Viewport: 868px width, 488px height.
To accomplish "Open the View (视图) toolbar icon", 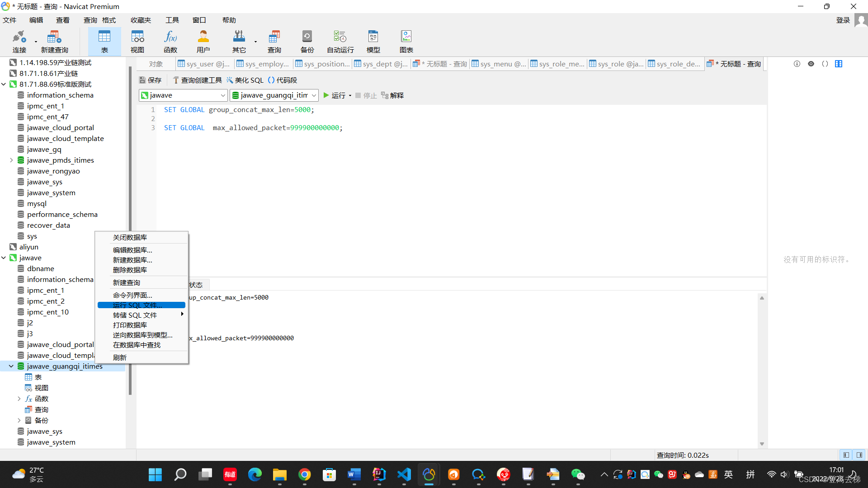I will [137, 41].
